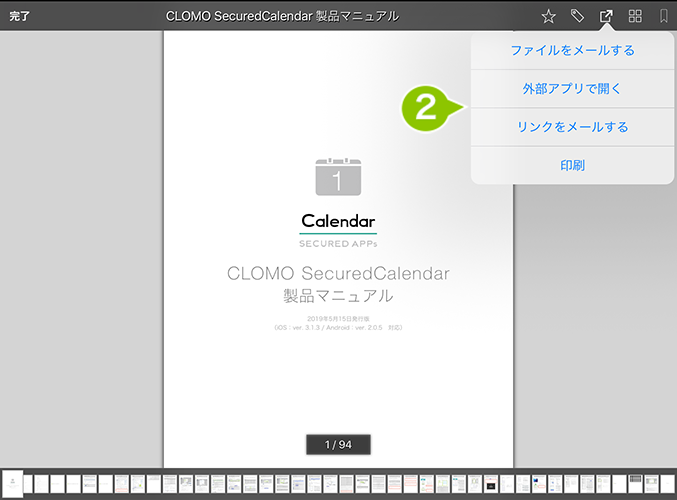
Task: Click the 1 / 94 page indicator
Action: [x=338, y=445]
